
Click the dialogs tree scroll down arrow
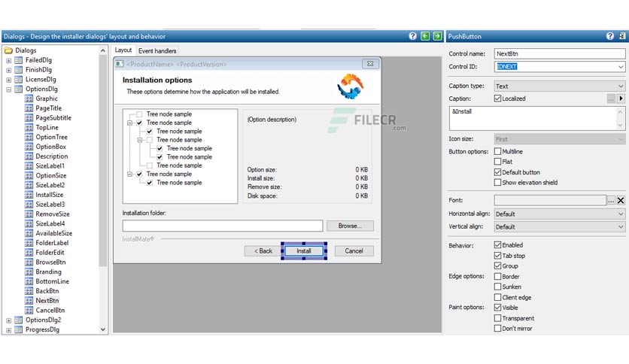[103, 329]
